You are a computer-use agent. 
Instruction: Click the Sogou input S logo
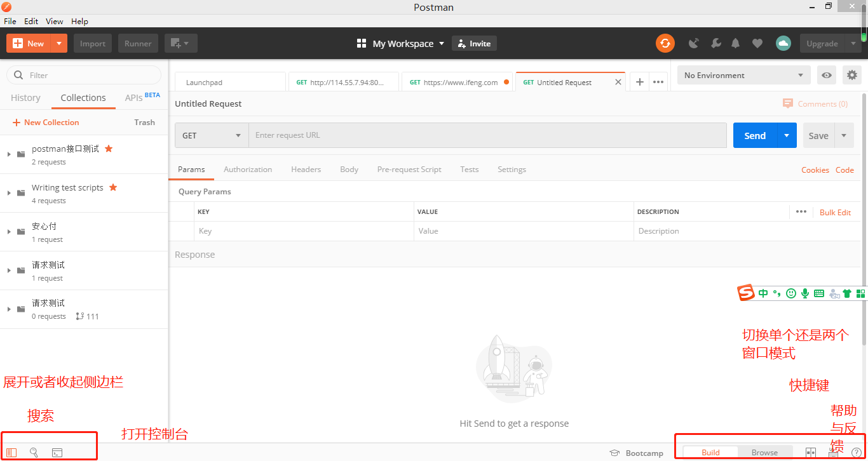point(746,293)
